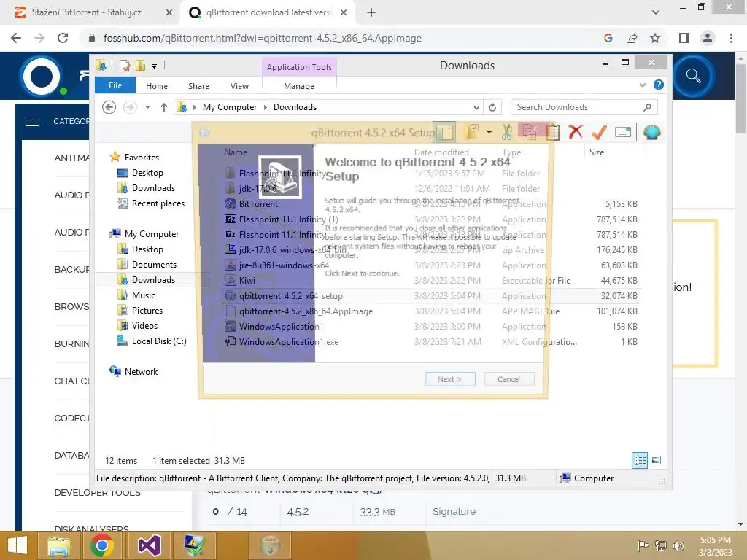Switch to details view icon in status bar
Screen dimensions: 747x560
click(640, 460)
